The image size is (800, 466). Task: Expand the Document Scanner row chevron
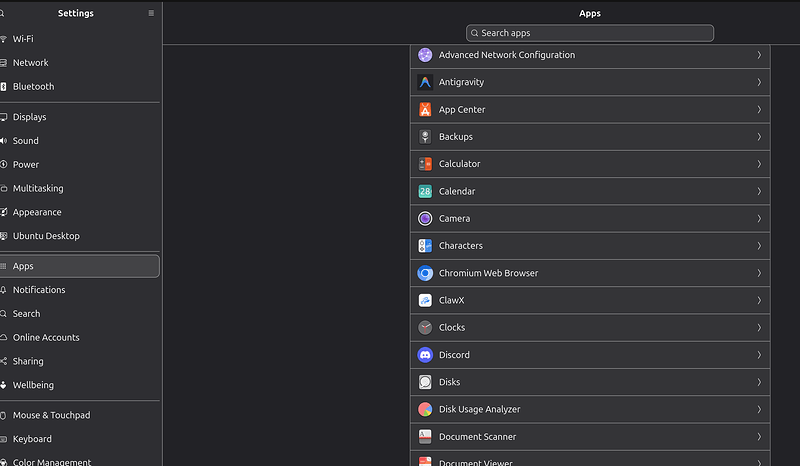tap(759, 436)
